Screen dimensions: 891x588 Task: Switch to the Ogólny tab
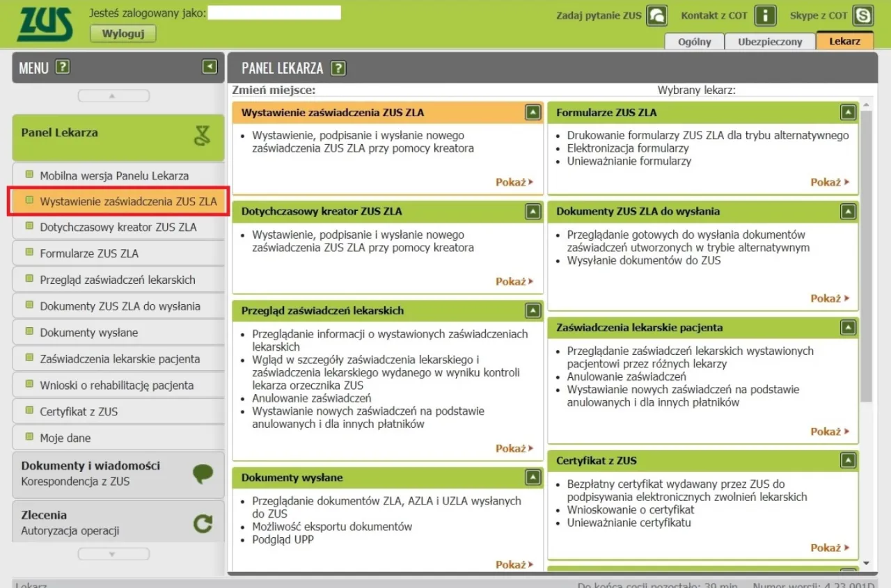695,41
